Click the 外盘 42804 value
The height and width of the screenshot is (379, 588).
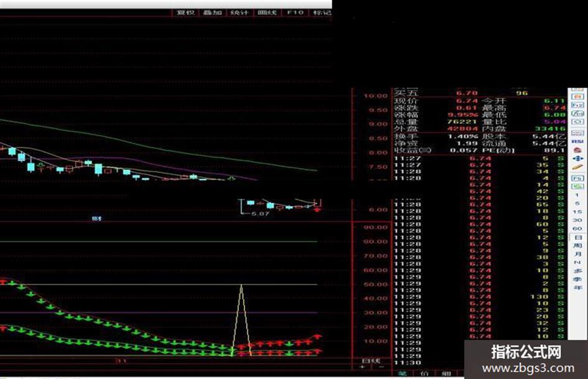(x=463, y=129)
